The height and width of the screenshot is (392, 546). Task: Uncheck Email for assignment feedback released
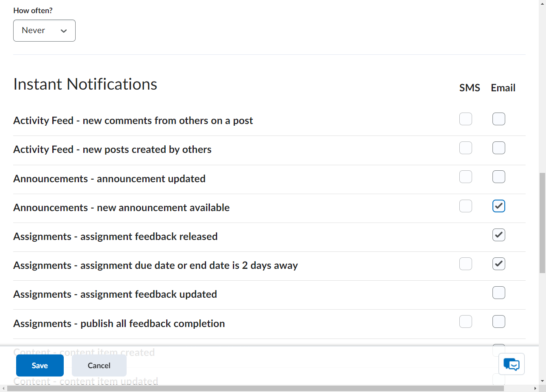(499, 235)
